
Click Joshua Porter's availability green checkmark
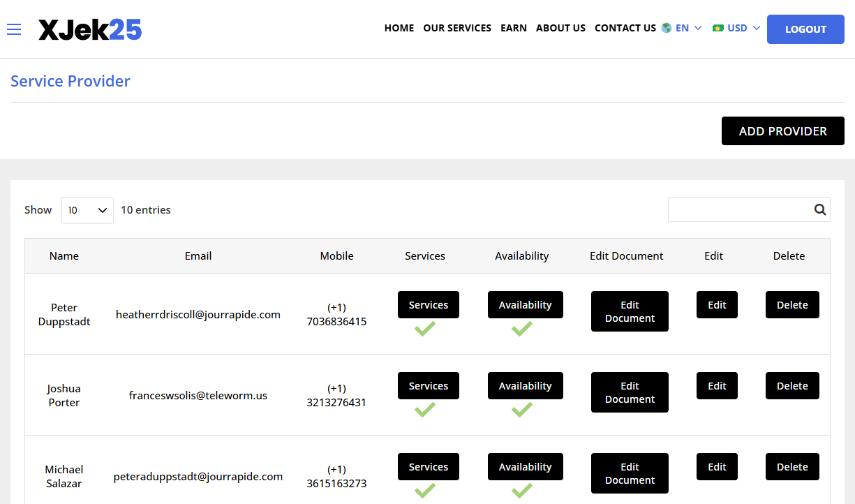point(521,410)
